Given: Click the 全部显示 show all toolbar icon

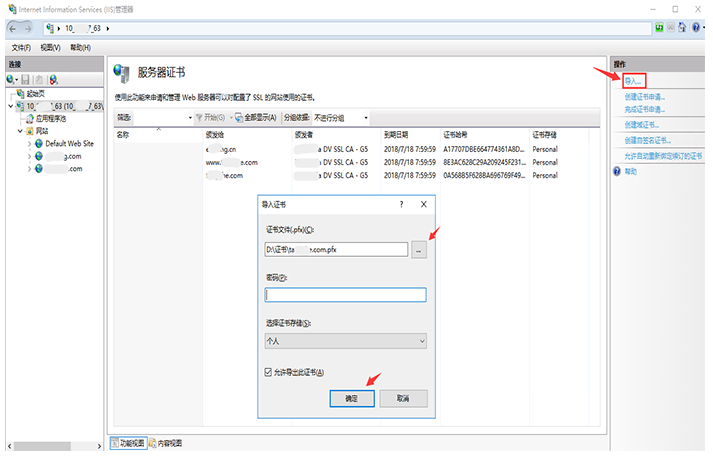Looking at the screenshot, I should tap(236, 117).
